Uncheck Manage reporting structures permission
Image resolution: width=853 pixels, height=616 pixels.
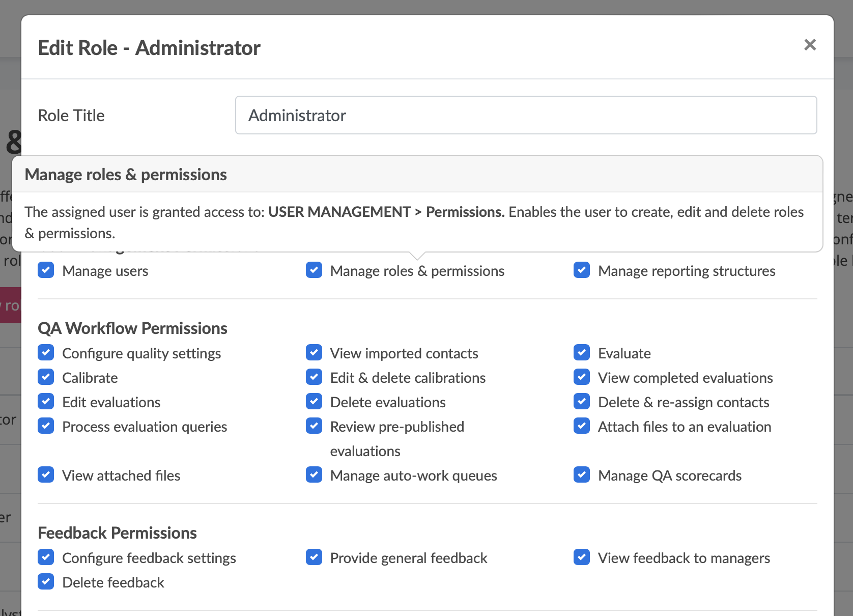click(x=582, y=270)
